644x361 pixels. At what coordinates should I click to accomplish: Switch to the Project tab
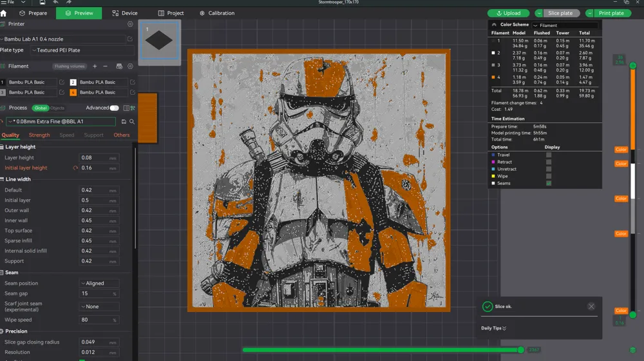171,13
